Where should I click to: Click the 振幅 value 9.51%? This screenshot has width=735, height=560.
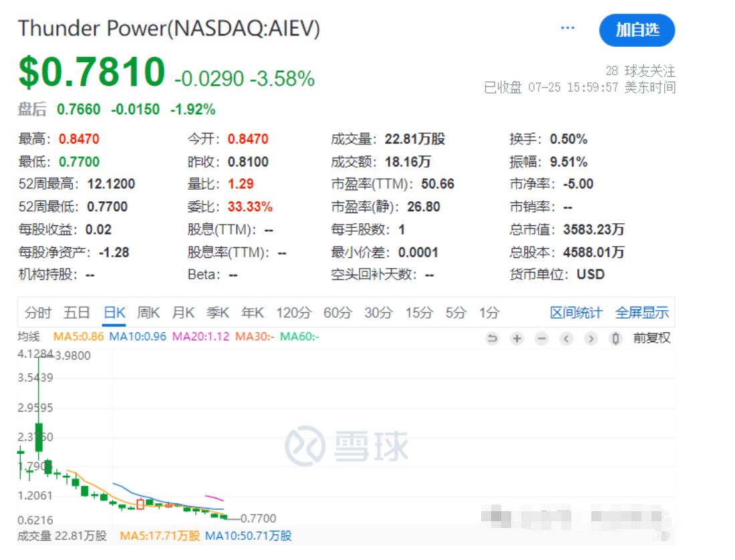(x=569, y=162)
